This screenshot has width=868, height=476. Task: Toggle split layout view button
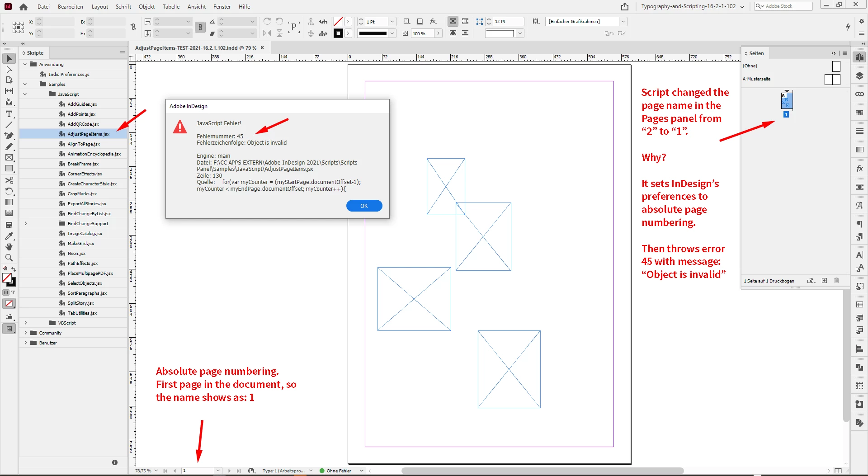click(838, 471)
